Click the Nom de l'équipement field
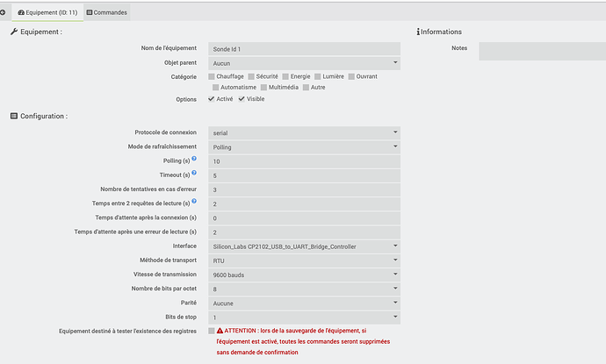 tap(304, 49)
